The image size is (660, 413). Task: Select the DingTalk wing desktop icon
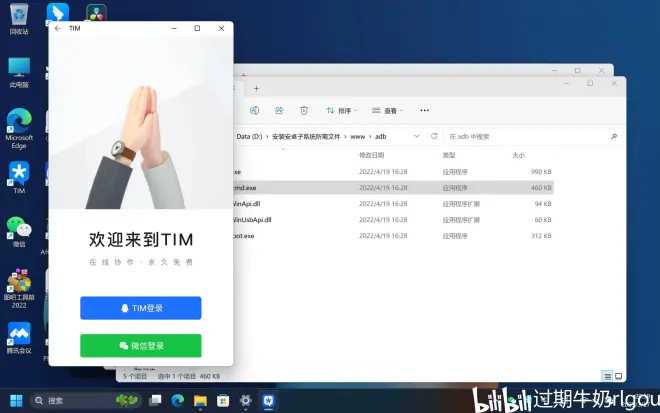coord(58,13)
